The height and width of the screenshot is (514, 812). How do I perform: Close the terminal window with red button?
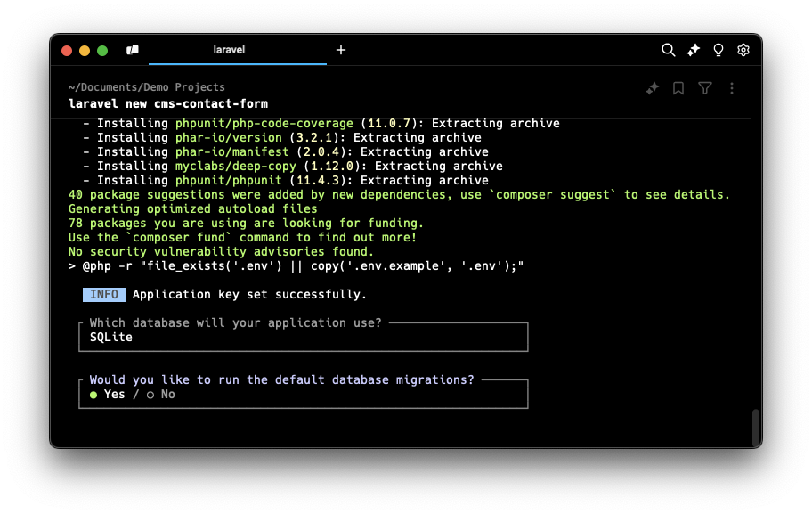pyautogui.click(x=67, y=51)
